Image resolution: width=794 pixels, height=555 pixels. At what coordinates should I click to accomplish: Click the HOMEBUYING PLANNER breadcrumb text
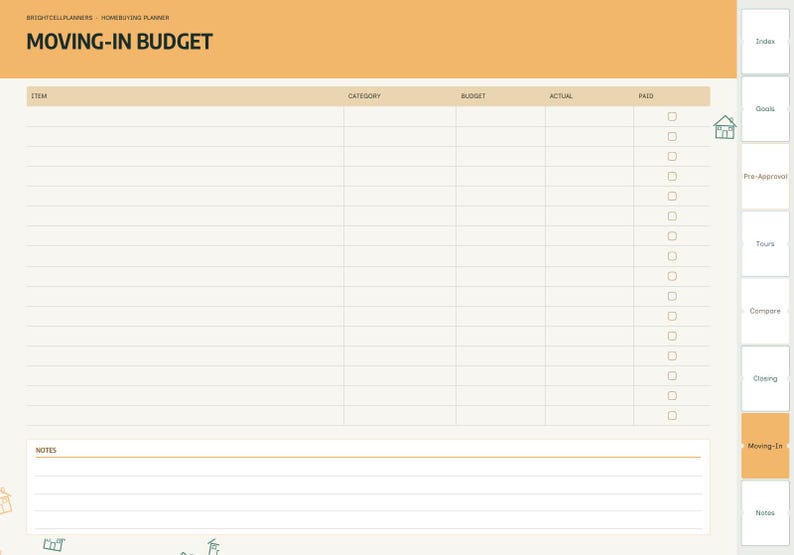[x=135, y=18]
